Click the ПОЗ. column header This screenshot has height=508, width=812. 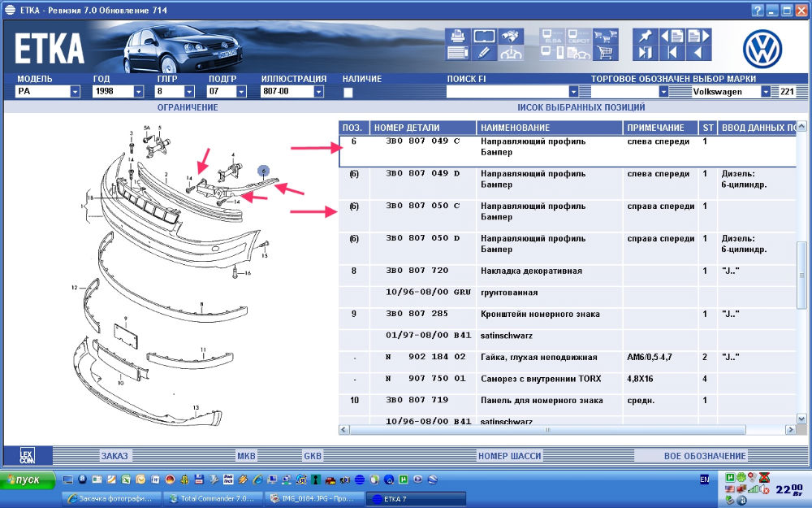[x=354, y=128]
